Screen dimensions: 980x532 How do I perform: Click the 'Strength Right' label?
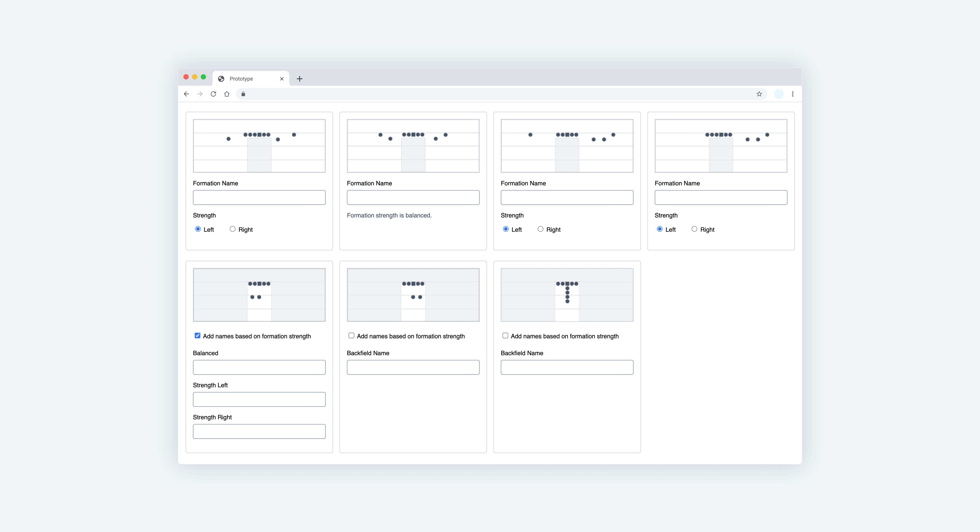[212, 417]
